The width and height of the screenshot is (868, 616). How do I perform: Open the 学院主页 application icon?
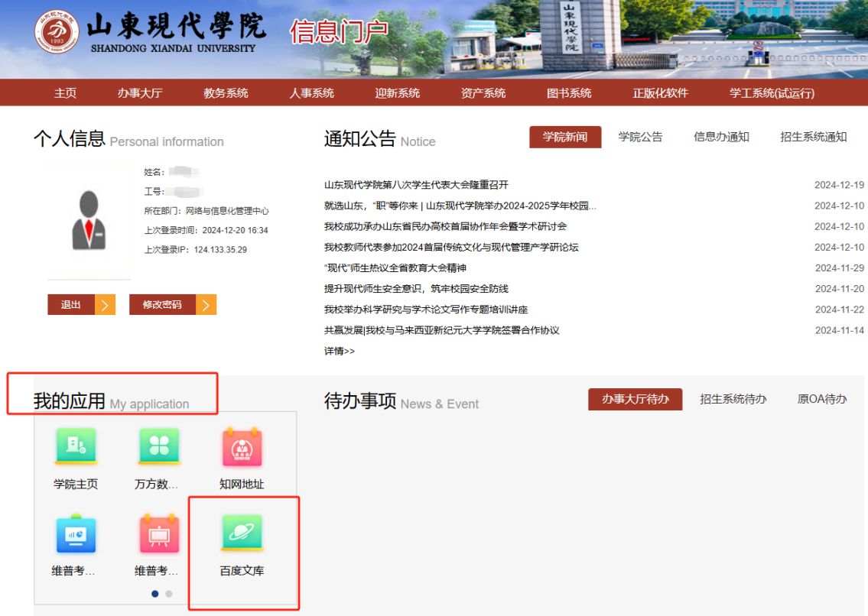coord(76,446)
